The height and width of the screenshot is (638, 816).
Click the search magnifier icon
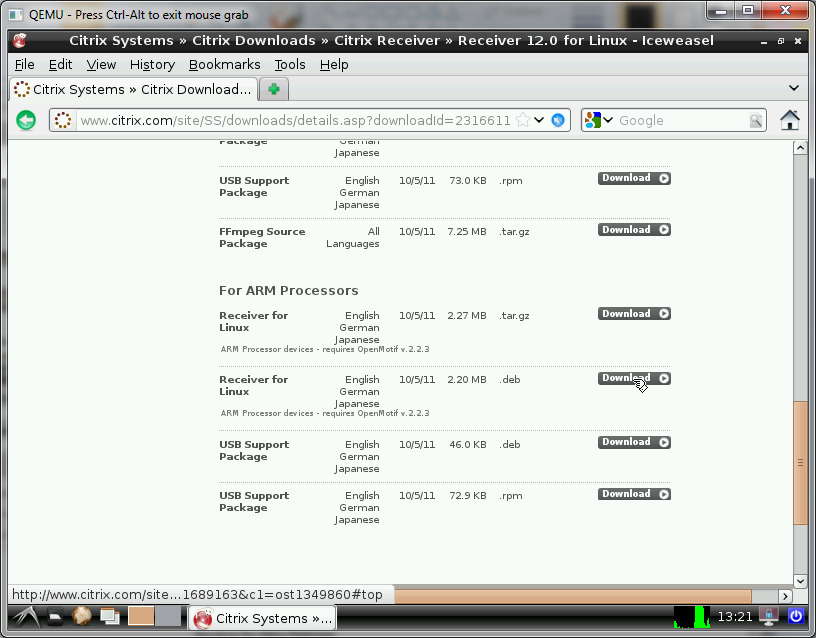click(x=756, y=120)
